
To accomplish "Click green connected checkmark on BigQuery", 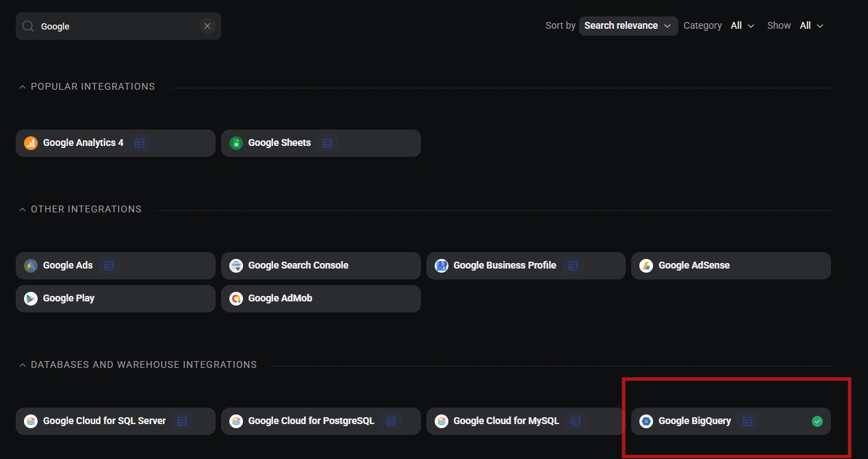I will pyautogui.click(x=817, y=421).
